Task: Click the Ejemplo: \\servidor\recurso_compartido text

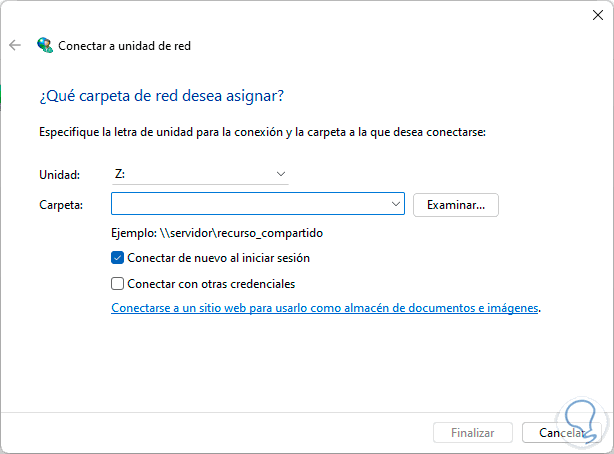Action: 216,233
